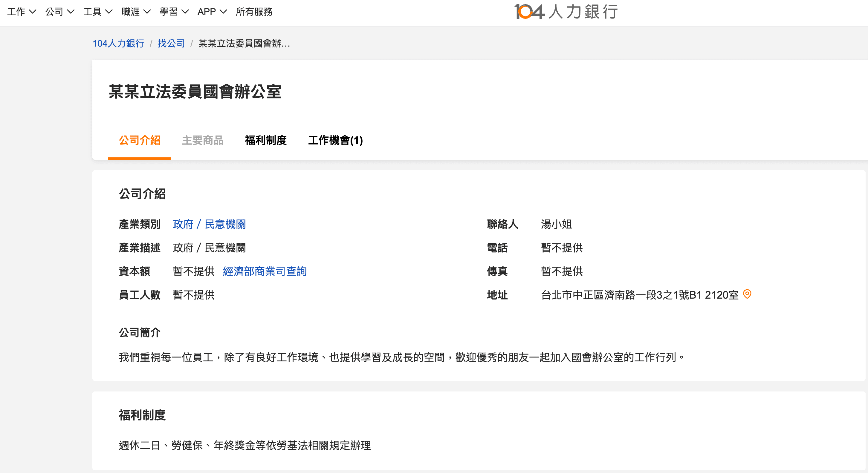This screenshot has height=473, width=868.
Task: Open the 職涯 dropdown menu
Action: 136,12
